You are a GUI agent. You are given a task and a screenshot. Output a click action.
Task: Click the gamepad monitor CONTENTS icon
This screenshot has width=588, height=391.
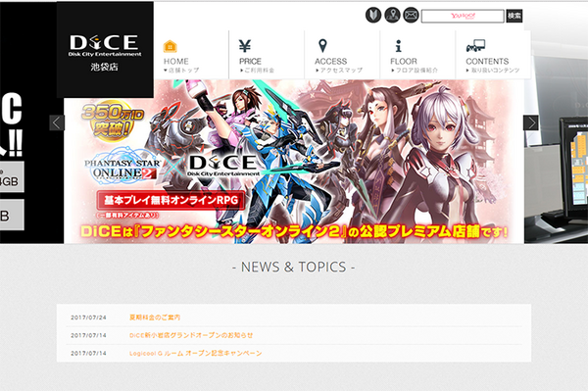point(475,46)
